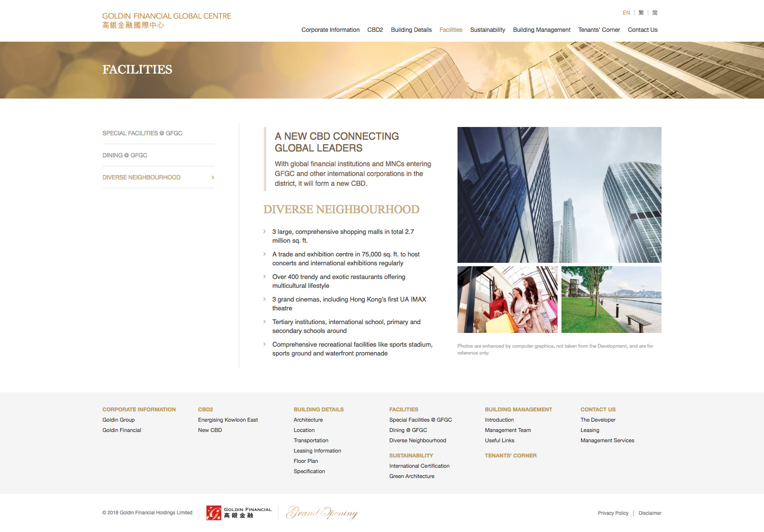Open New CBD footer link
This screenshot has width=764, height=532.
pyautogui.click(x=210, y=431)
